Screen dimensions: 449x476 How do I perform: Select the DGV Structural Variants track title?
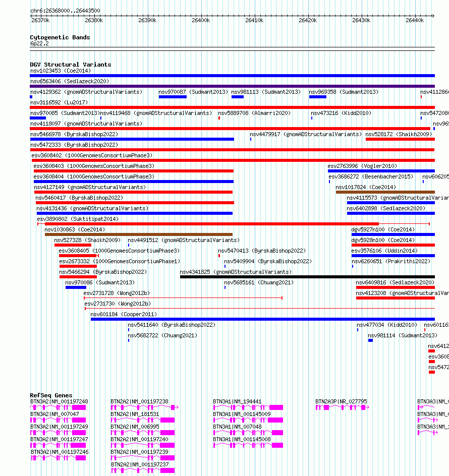point(71,65)
